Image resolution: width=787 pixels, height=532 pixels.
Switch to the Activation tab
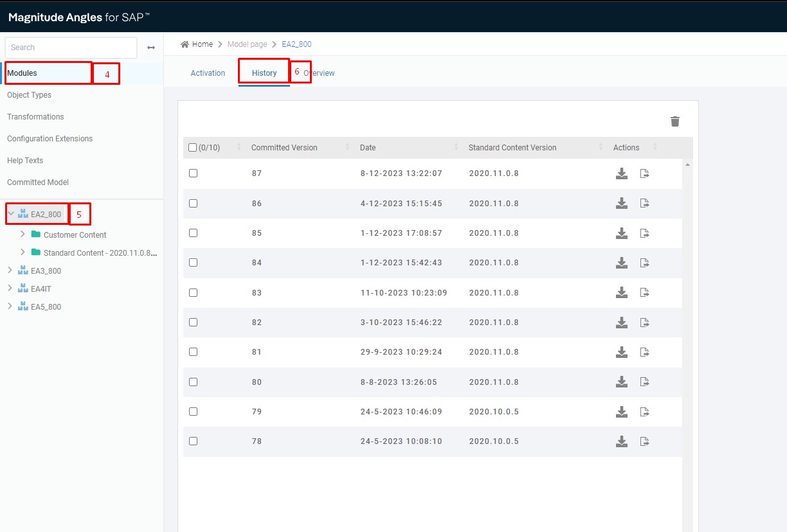pos(208,73)
